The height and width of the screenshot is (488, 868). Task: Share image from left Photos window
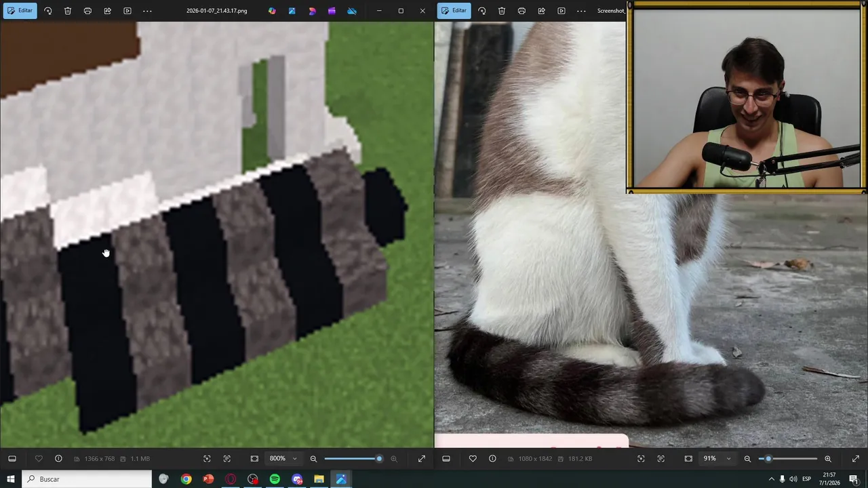pyautogui.click(x=107, y=11)
